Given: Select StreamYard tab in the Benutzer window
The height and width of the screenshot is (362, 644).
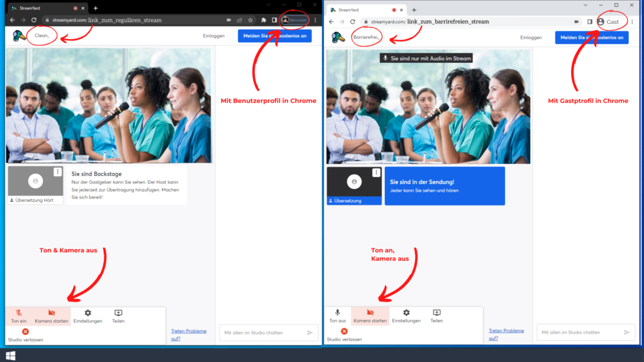Looking at the screenshot, I should (x=38, y=8).
